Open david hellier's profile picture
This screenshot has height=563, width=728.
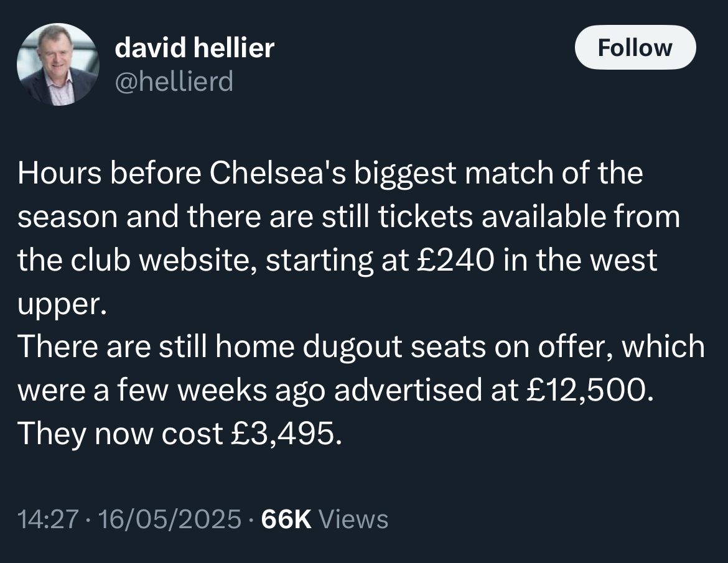tap(58, 65)
